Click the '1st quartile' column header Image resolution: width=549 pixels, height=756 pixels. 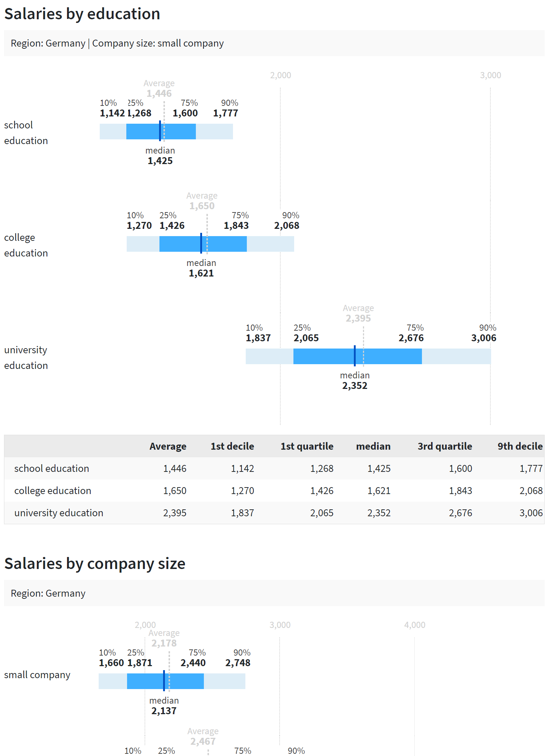tap(307, 446)
